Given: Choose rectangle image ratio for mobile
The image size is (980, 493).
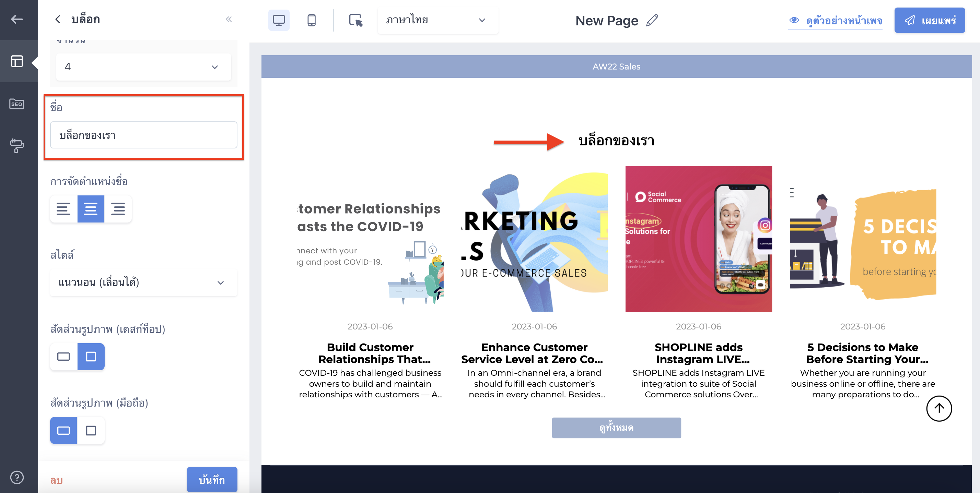Looking at the screenshot, I should click(x=63, y=430).
